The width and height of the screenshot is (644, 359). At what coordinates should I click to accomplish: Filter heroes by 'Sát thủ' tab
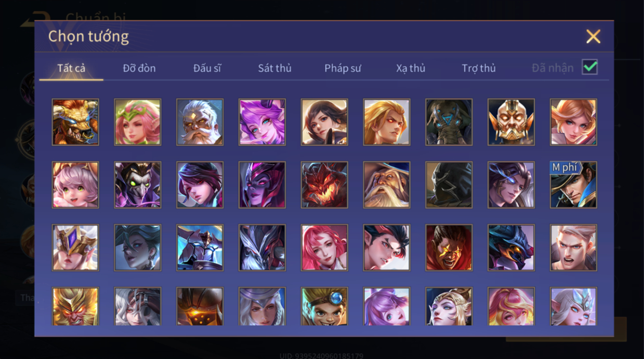[274, 68]
